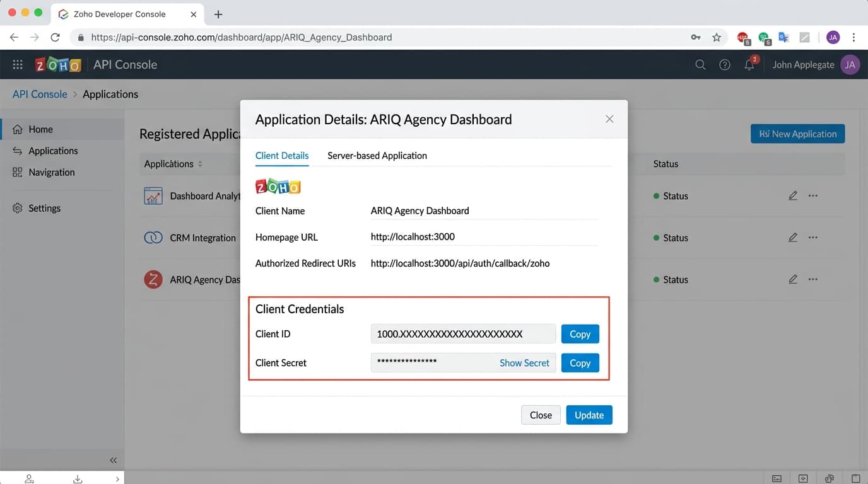Bookmark page with star icon
This screenshot has width=868, height=484.
pyautogui.click(x=717, y=37)
